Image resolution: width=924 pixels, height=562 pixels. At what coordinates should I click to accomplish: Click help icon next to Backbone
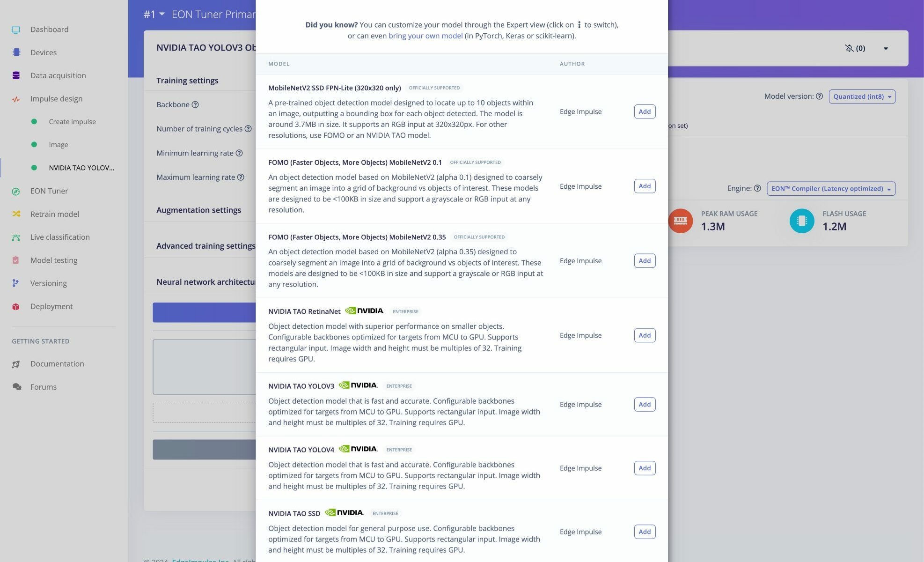pos(195,105)
